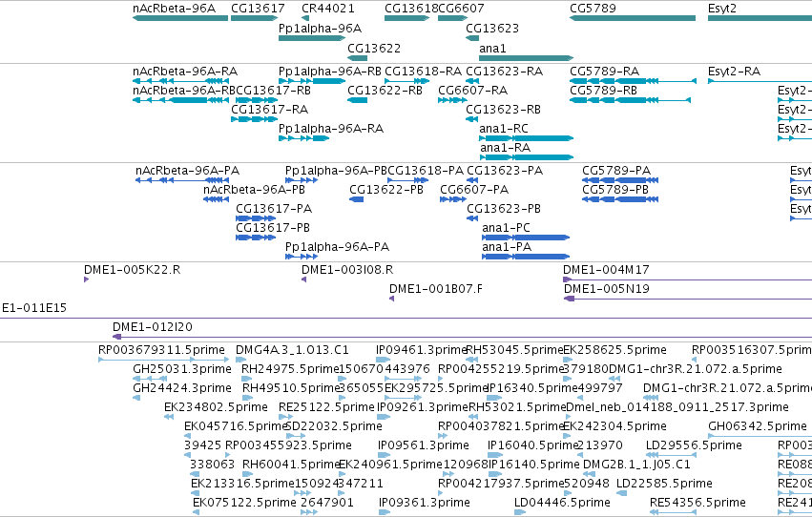Select EST DMG2B.1_1.J05.C1
The height and width of the screenshot is (517, 812).
pyautogui.click(x=590, y=474)
